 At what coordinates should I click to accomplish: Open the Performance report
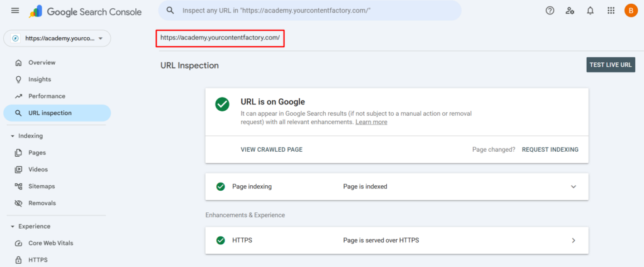[x=47, y=96]
